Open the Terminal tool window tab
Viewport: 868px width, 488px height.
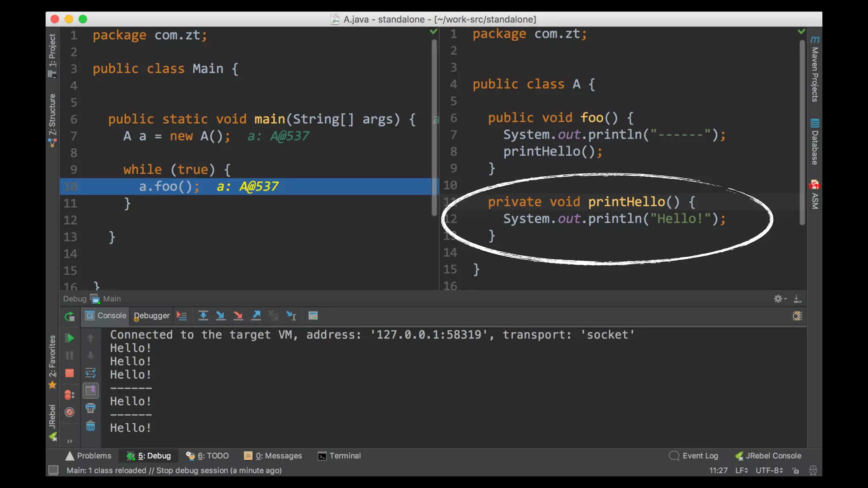pos(339,456)
